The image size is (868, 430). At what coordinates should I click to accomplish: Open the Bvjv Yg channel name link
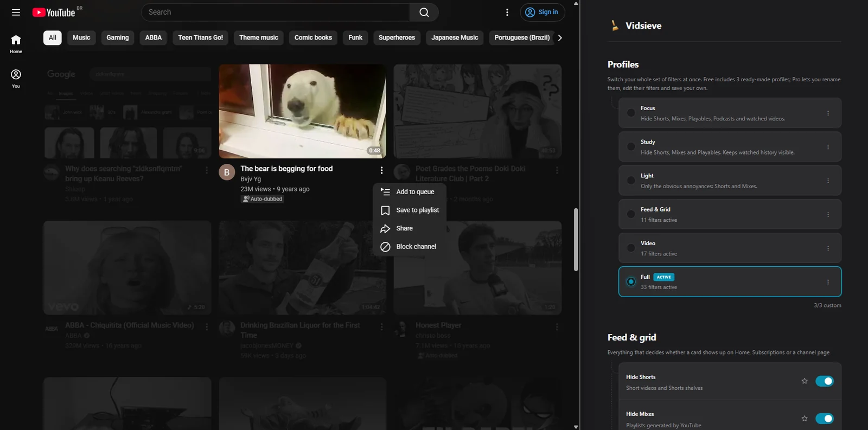point(251,179)
